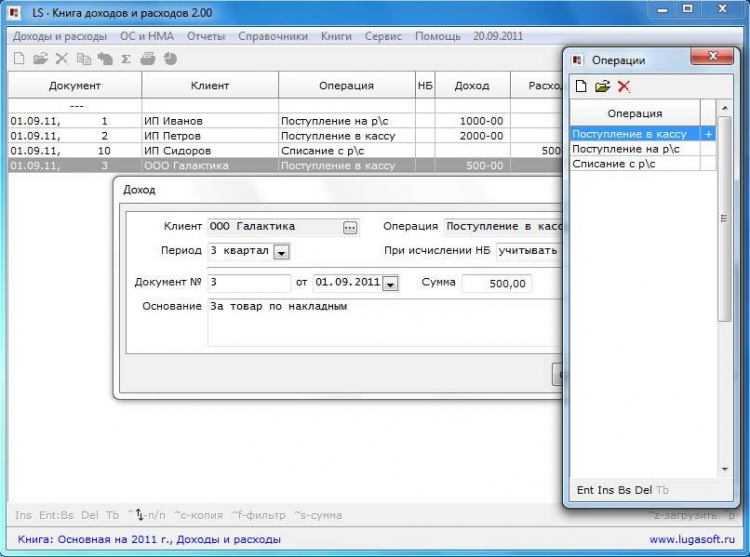Click the 500-00 income cell of Галактика
This screenshot has width=750, height=557.
pos(473,165)
